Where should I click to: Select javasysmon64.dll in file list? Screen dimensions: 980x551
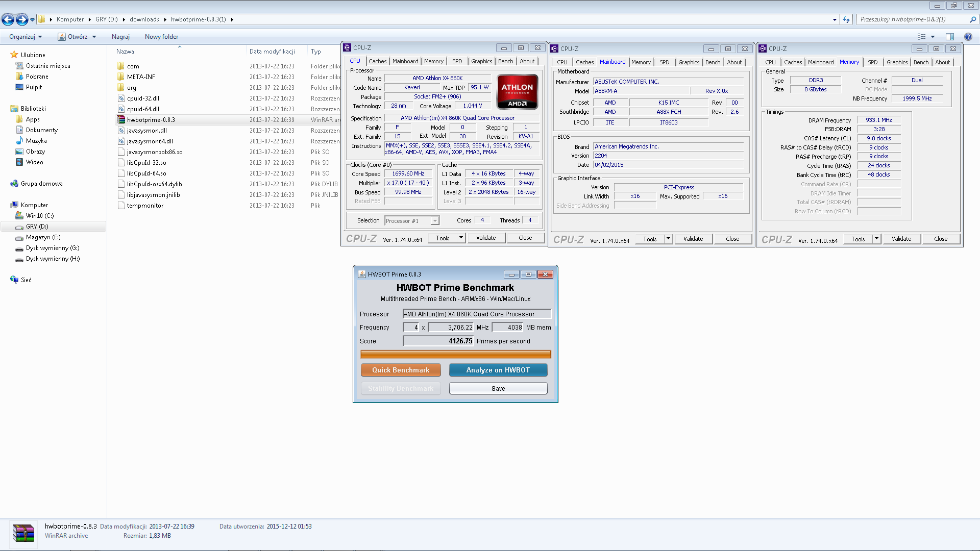pyautogui.click(x=150, y=141)
